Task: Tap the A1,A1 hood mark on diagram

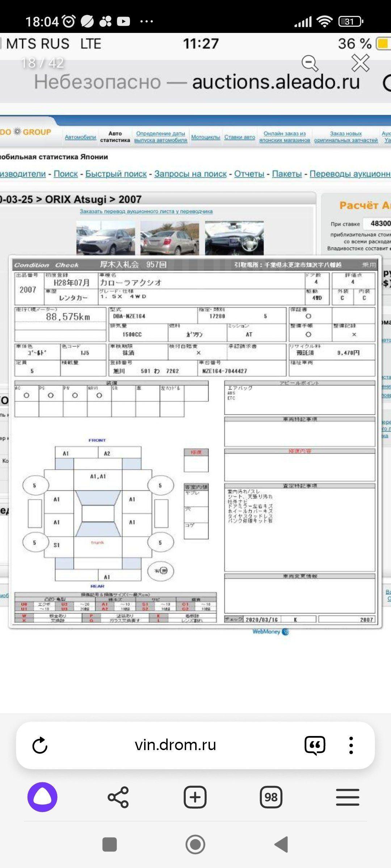Action: (x=98, y=476)
